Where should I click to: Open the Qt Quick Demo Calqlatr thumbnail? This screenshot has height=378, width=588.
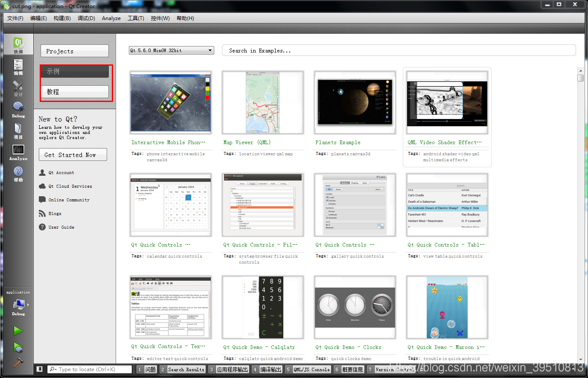263,307
